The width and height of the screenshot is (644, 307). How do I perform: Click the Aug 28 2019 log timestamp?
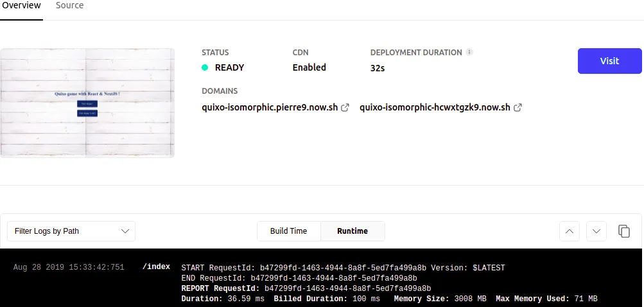tap(69, 267)
